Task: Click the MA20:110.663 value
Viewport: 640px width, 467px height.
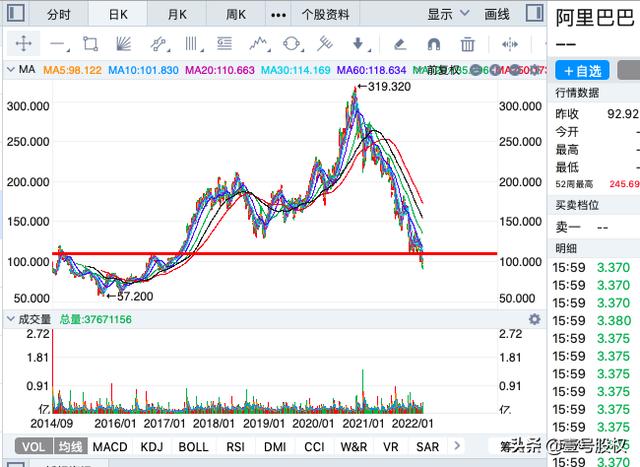Action: tap(220, 70)
